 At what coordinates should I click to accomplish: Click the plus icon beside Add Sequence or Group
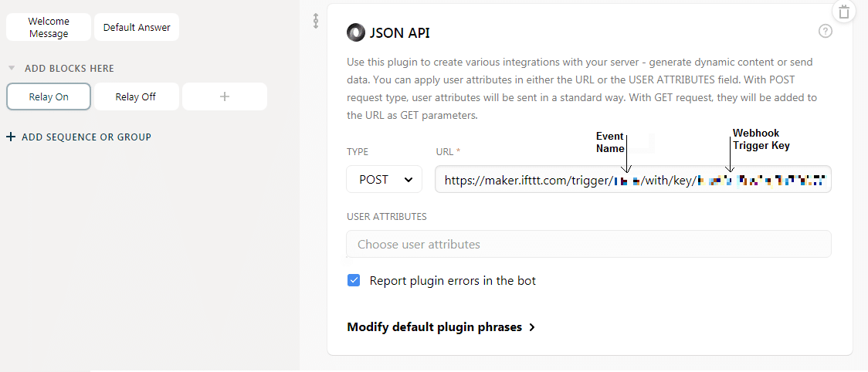(11, 137)
